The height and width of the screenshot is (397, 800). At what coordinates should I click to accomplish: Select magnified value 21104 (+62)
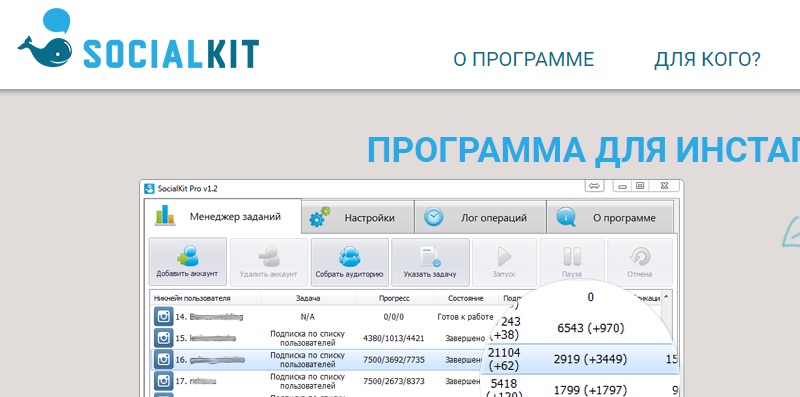pyautogui.click(x=504, y=359)
